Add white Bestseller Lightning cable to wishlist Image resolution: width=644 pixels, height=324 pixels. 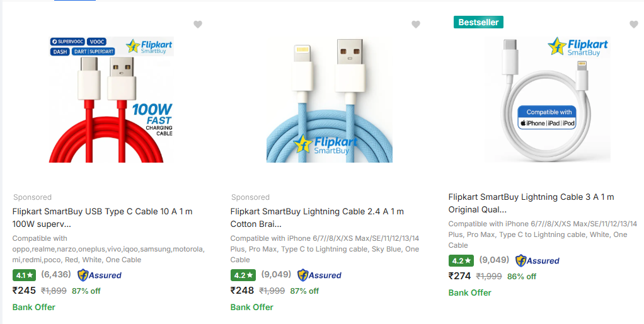pos(634,25)
